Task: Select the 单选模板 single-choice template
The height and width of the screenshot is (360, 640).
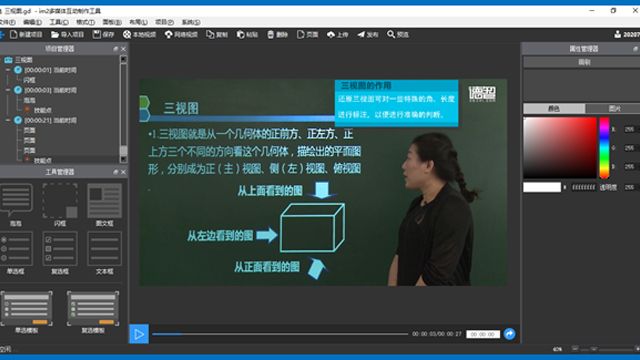Action: point(27,308)
